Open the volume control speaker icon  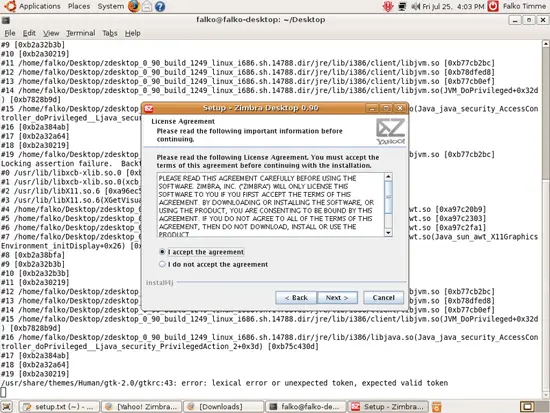click(416, 6)
